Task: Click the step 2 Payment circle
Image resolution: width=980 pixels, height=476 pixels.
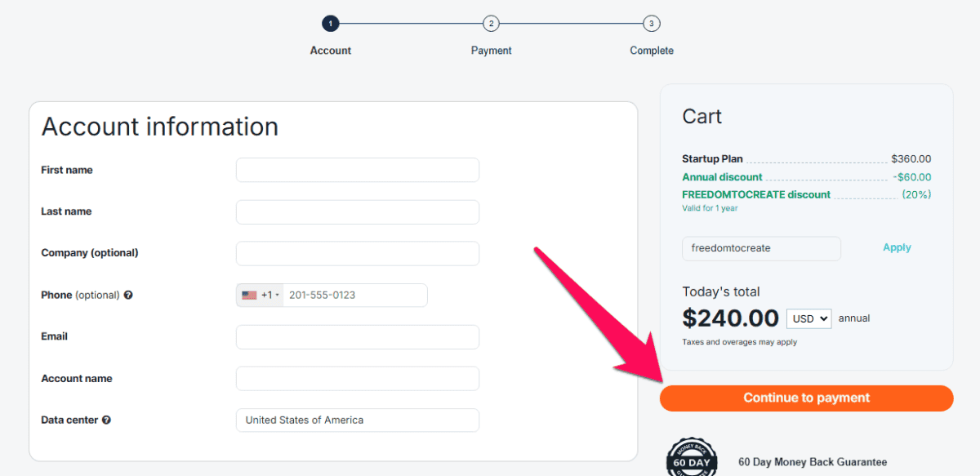Action: (x=491, y=24)
